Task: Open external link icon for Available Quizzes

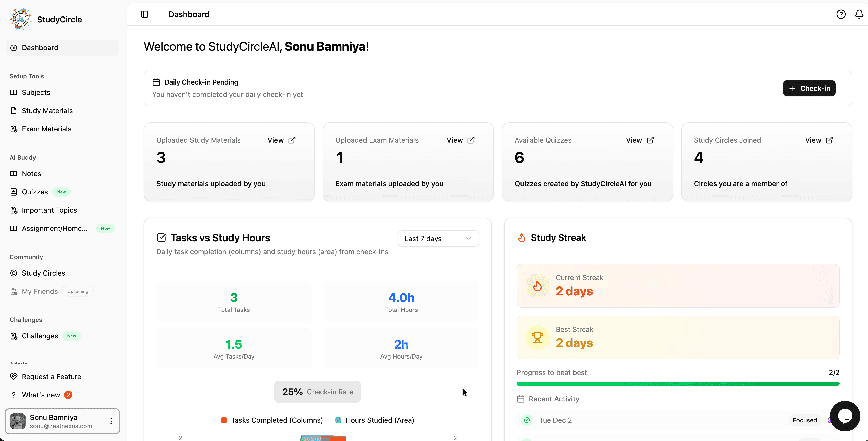Action: tap(650, 140)
